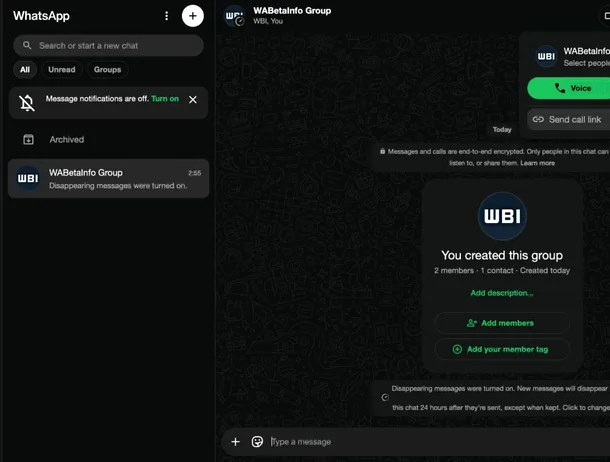This screenshot has height=462, width=610.
Task: Focus the 'Search or start a new chat' field
Action: (108, 46)
